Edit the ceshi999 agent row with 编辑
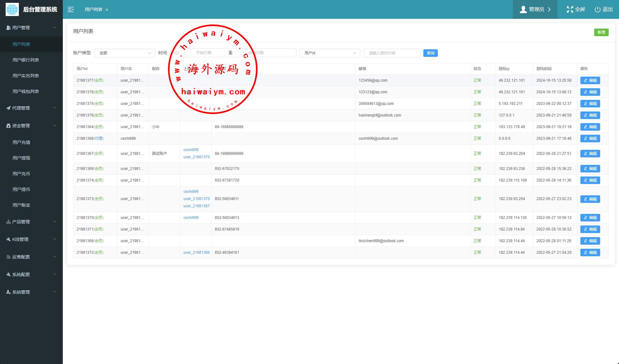Screen dimensions: 619x364 590,139
